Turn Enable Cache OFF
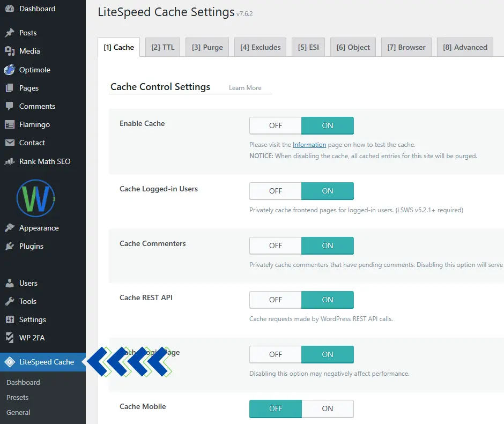 coord(276,125)
